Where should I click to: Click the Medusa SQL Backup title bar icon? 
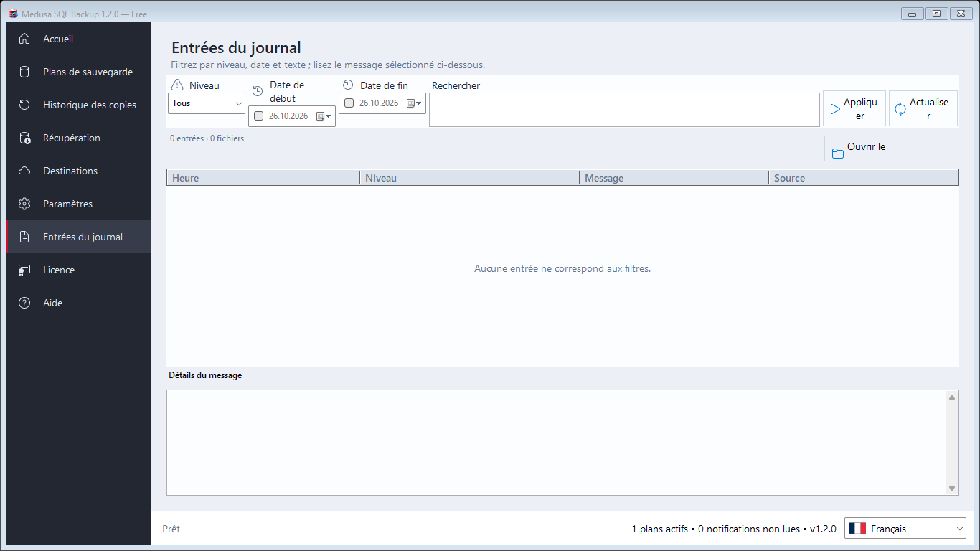pyautogui.click(x=13, y=14)
